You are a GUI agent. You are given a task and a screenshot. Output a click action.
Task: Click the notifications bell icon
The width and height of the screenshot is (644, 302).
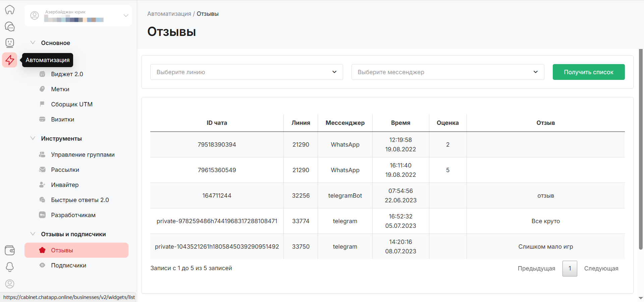10,267
